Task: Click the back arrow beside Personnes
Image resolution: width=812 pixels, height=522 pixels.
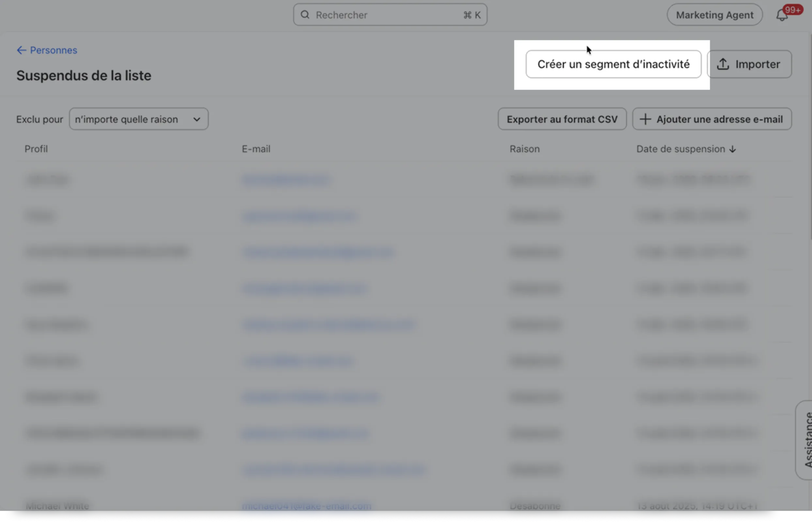Action: pyautogui.click(x=21, y=50)
